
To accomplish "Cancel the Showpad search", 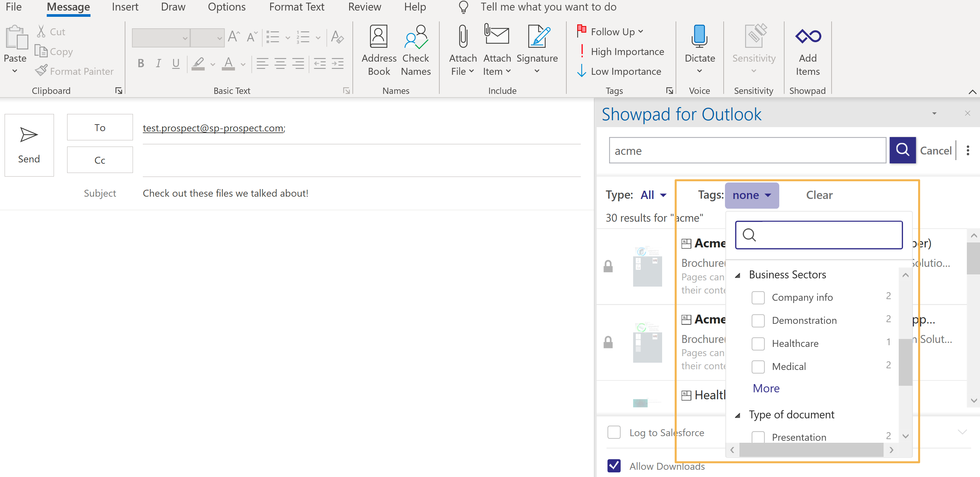I will click(936, 151).
